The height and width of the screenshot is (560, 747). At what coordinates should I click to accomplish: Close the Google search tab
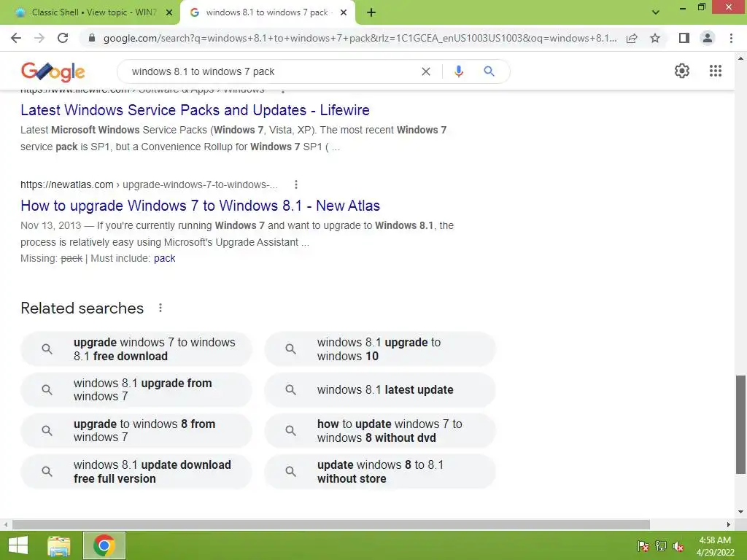344,12
